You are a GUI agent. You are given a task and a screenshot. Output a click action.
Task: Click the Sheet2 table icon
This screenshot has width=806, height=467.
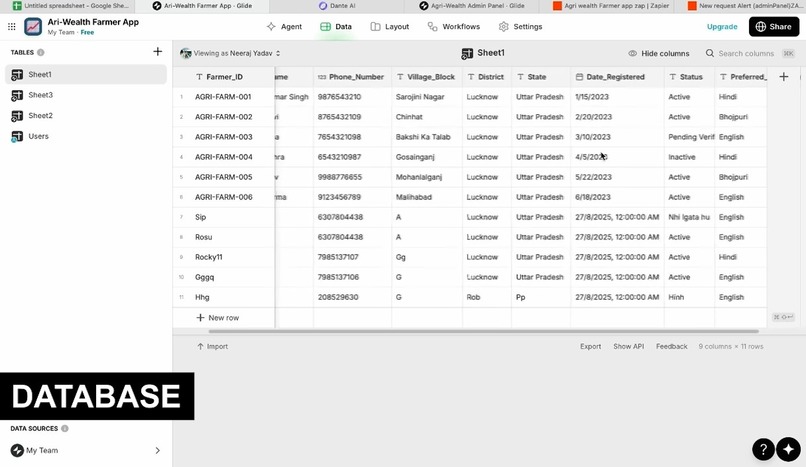pyautogui.click(x=17, y=116)
